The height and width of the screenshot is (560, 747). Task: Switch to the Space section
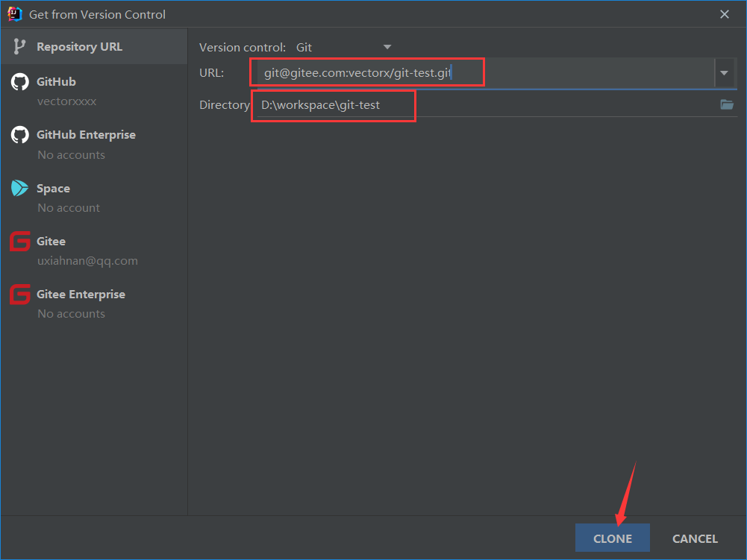pos(94,197)
